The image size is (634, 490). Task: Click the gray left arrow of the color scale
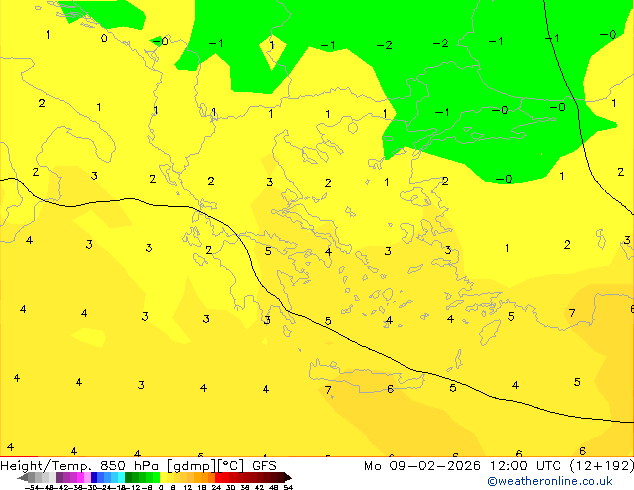click(23, 477)
